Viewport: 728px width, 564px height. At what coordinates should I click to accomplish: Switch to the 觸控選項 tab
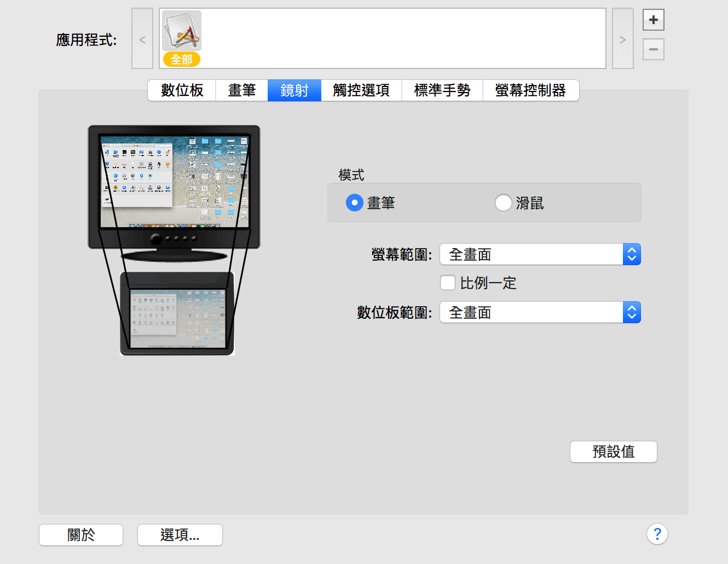click(x=361, y=90)
